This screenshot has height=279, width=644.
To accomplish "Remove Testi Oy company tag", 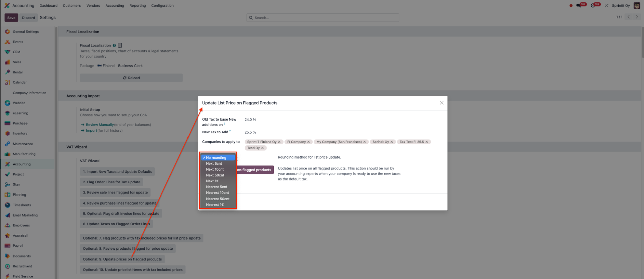I will [x=263, y=148].
